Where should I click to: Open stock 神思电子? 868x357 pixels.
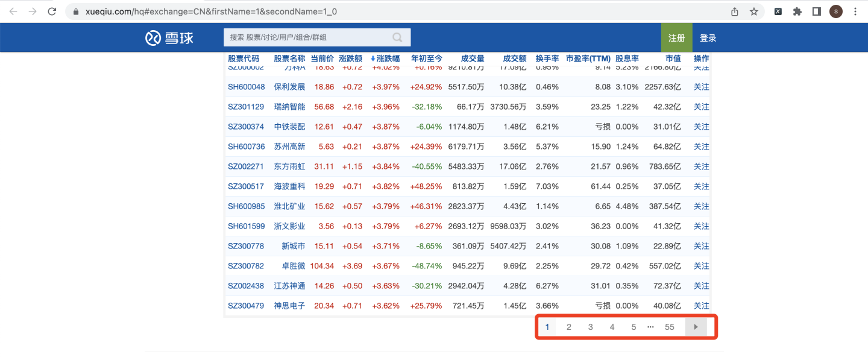tap(289, 306)
